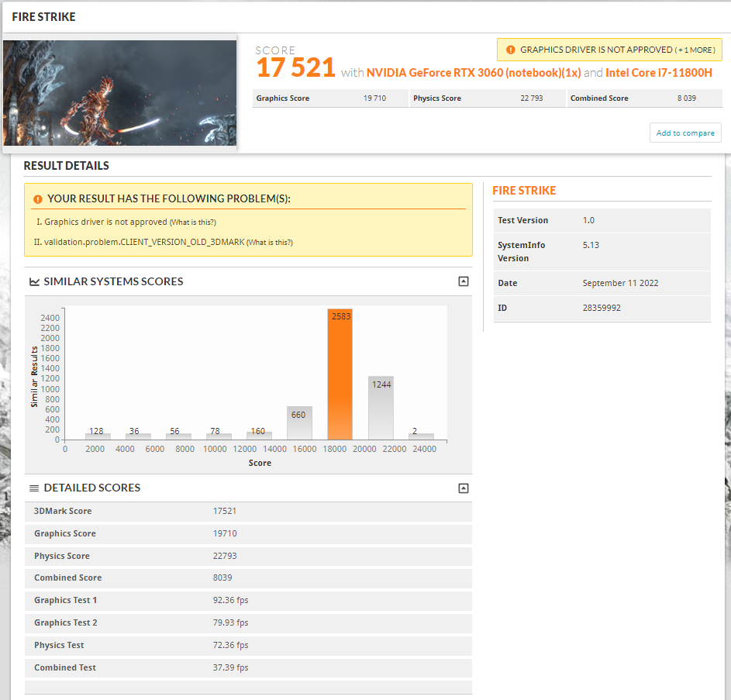Viewport: 731px width, 700px height.
Task: Open the graphics driver not approved warning banner
Action: [x=609, y=50]
